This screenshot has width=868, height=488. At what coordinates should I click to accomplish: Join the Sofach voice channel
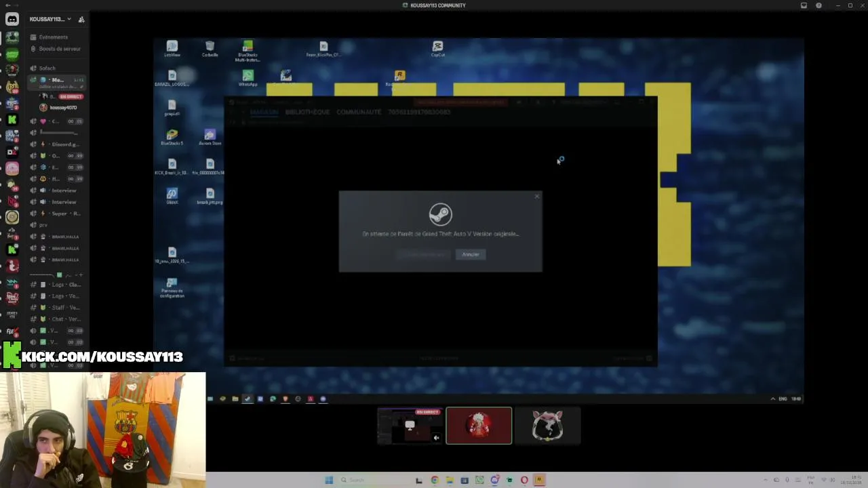tap(58, 68)
